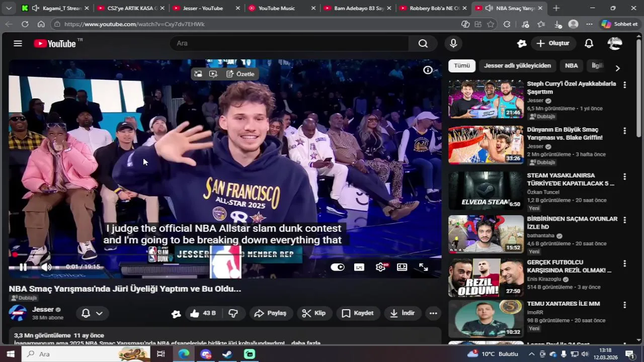The image size is (644, 362).
Task: Open BİRBİRİNDEN SAÇMA OYUNLAR video title
Action: pyautogui.click(x=572, y=223)
